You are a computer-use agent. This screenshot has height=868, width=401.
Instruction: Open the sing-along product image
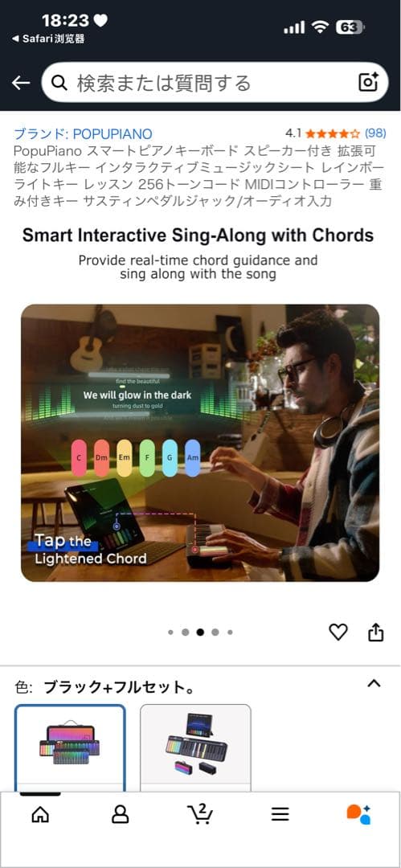(200, 442)
